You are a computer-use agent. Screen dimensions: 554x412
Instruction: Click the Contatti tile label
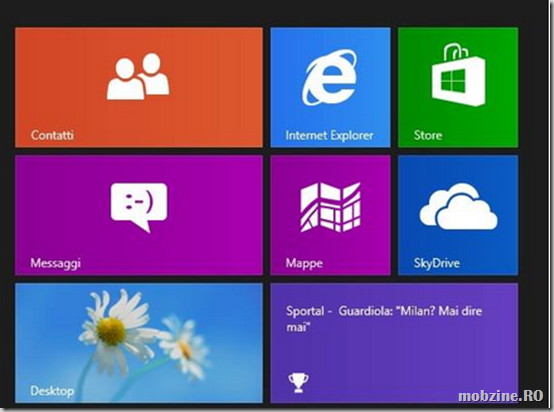52,135
